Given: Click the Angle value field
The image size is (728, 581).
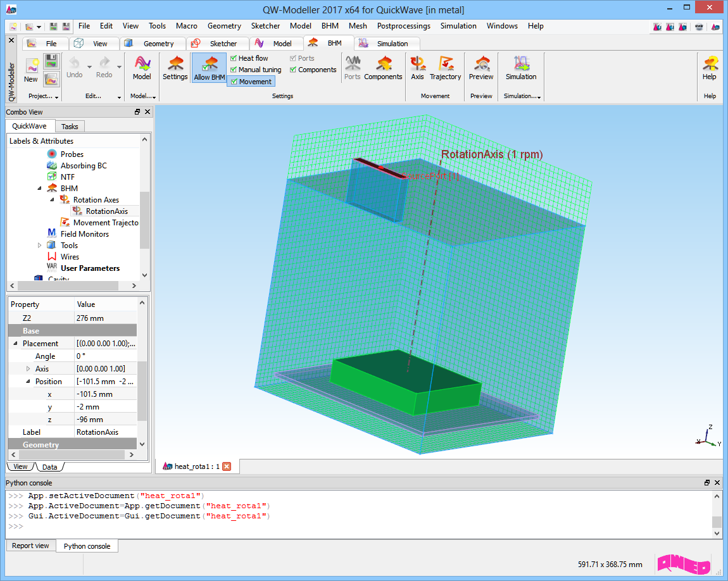Looking at the screenshot, I should (106, 356).
